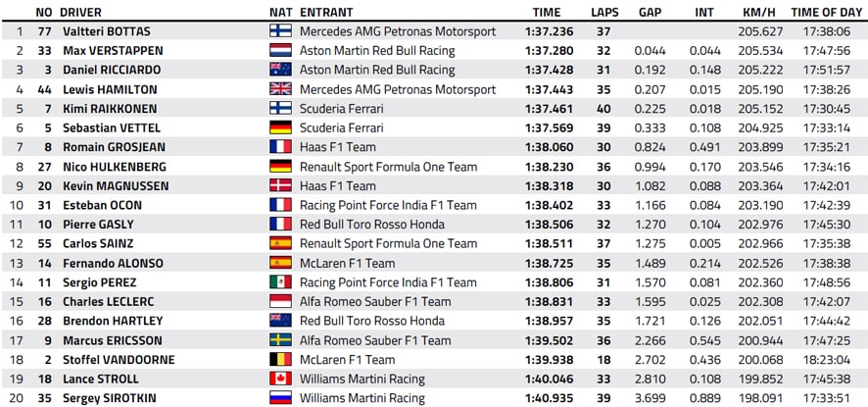Click the Australian flag beside Daniel Ricciardo

coord(280,70)
